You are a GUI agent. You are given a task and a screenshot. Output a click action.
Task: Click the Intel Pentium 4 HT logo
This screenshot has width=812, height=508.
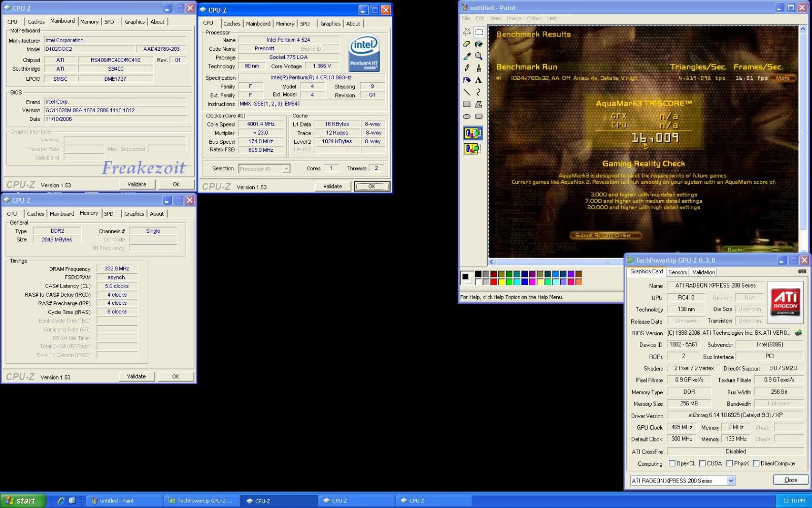pos(364,53)
